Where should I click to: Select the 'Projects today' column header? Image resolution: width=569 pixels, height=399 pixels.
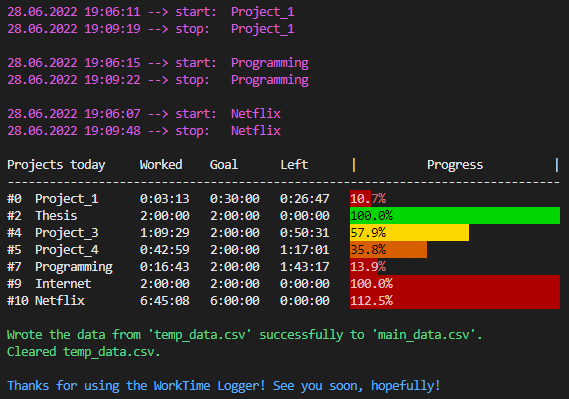click(x=56, y=165)
